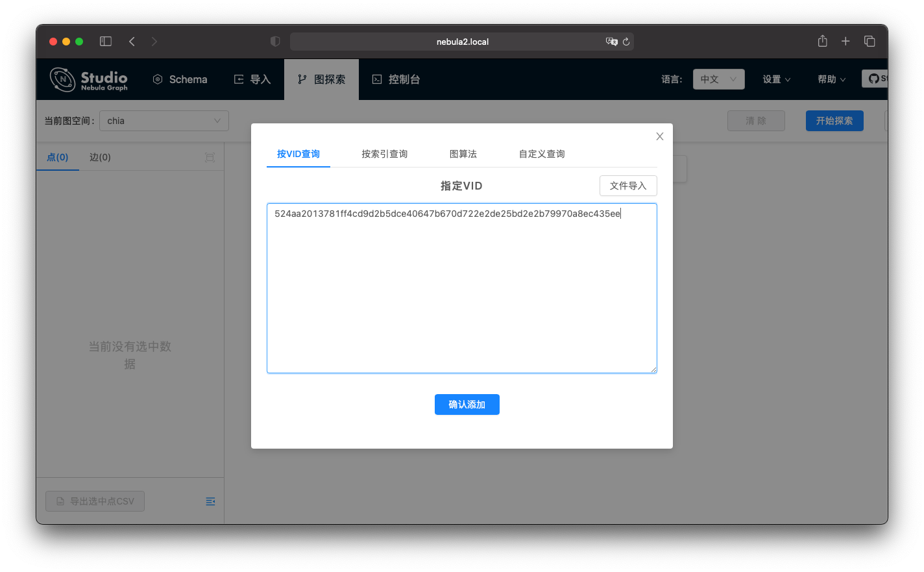Click the 清除 button
The image size is (924, 572).
coord(756,121)
